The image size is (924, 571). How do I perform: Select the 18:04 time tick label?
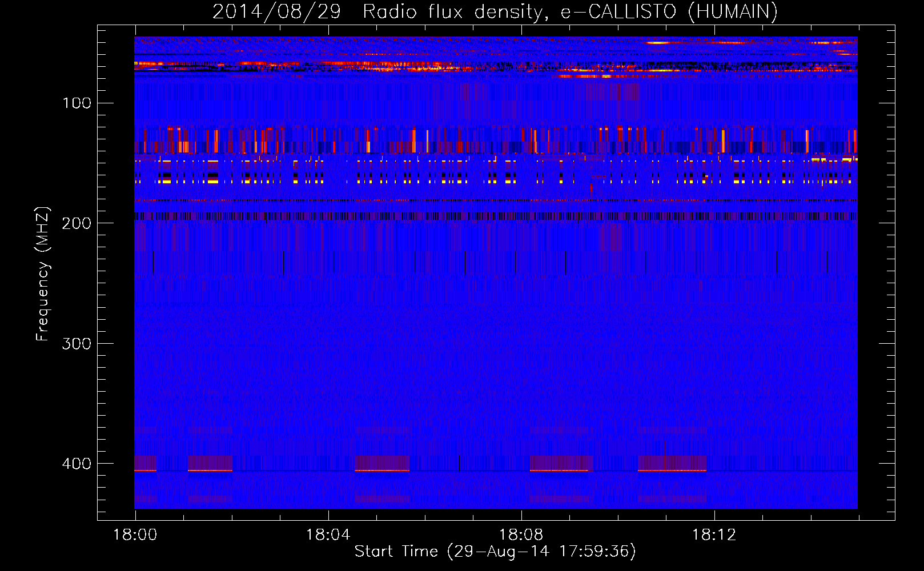(328, 535)
